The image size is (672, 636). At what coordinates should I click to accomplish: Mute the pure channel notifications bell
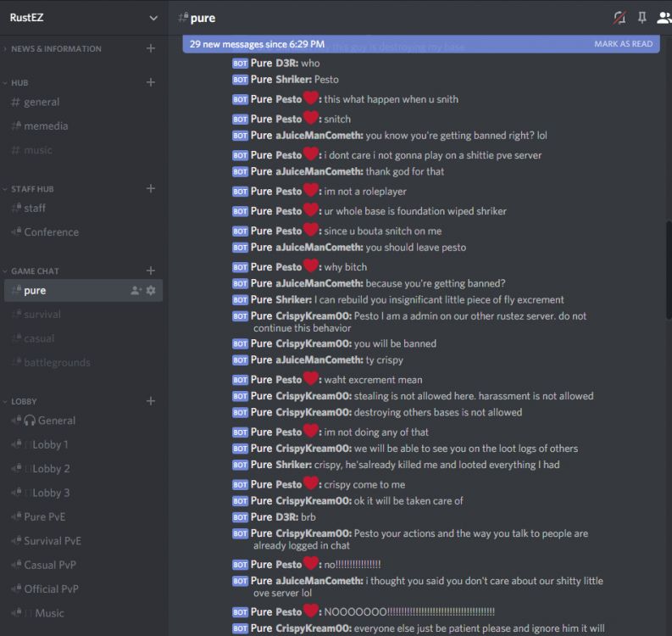click(x=619, y=18)
